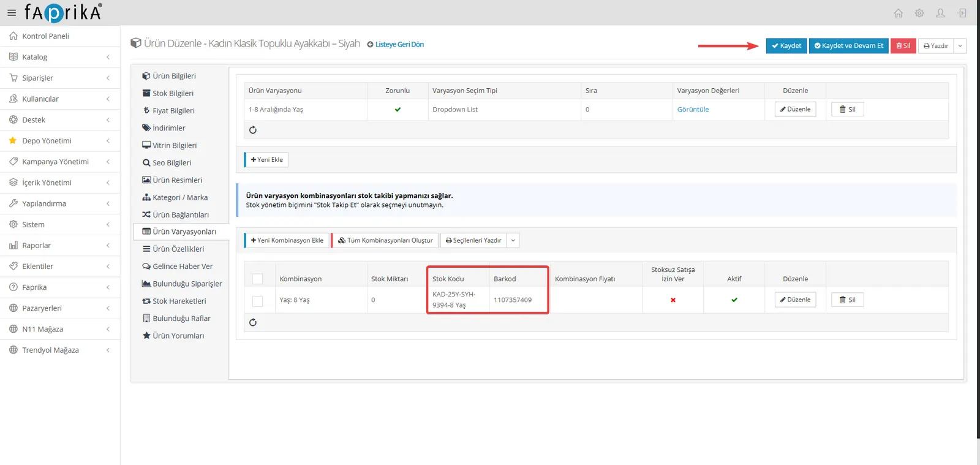
Task: Open the dropdown arrow beside Yazdır
Action: [960, 46]
